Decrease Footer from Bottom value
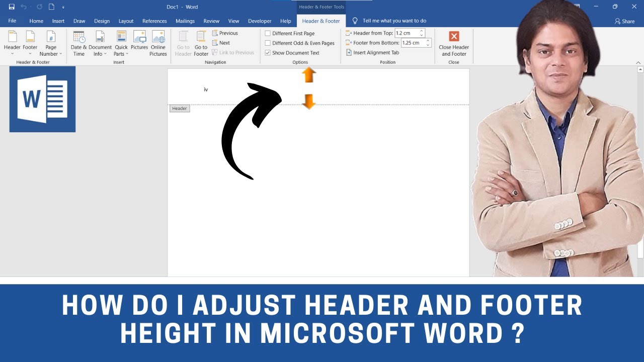The width and height of the screenshot is (644, 362). click(429, 45)
